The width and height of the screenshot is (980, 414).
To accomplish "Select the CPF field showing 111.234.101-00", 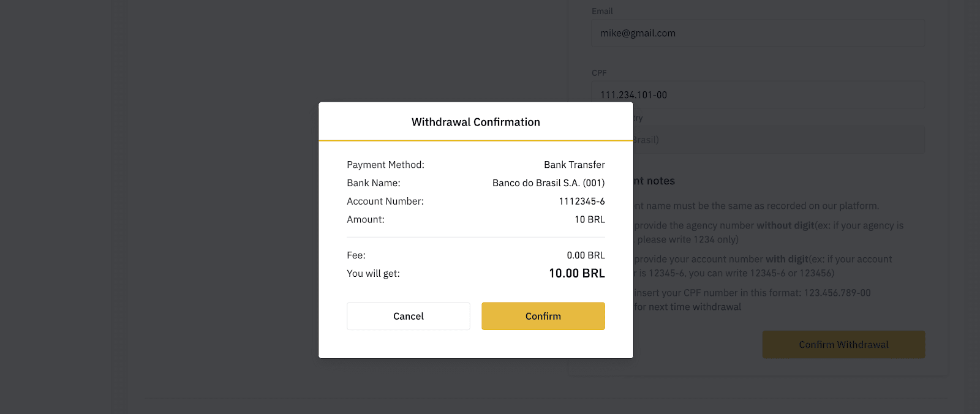I will (758, 95).
